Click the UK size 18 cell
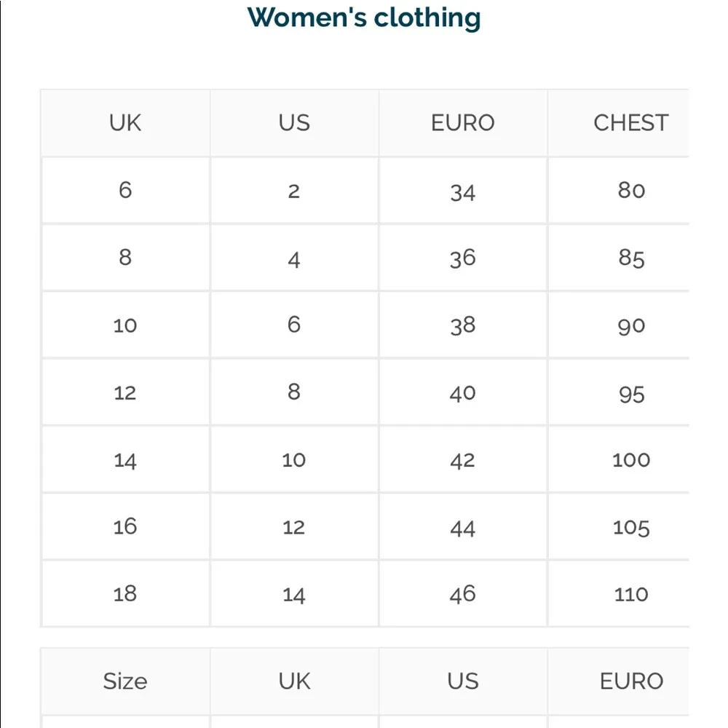Image resolution: width=728 pixels, height=728 pixels. [x=125, y=594]
